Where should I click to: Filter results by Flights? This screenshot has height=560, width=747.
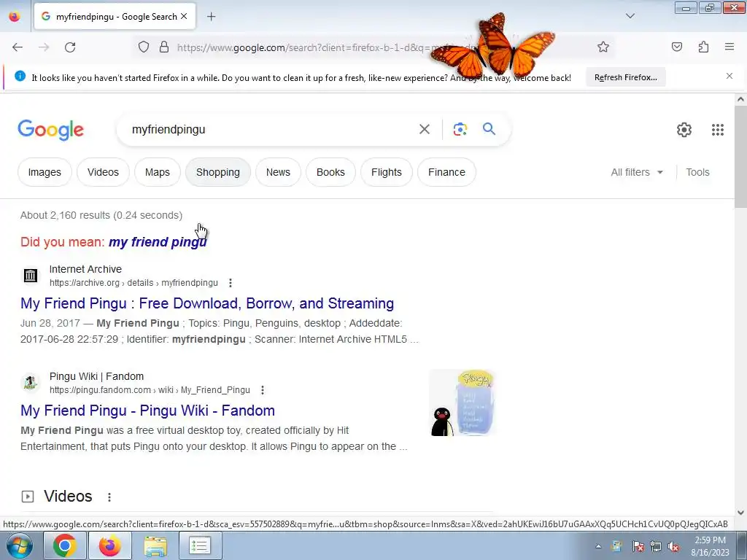pyautogui.click(x=387, y=172)
